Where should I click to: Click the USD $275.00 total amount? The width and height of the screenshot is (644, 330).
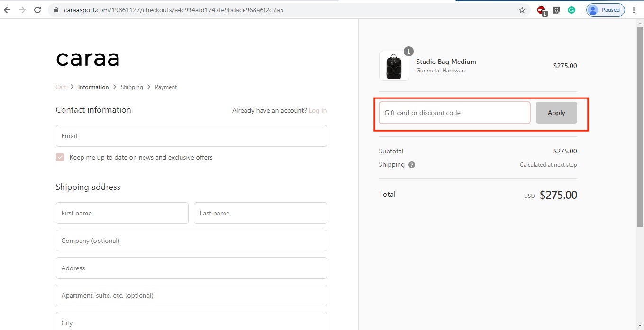pyautogui.click(x=550, y=195)
